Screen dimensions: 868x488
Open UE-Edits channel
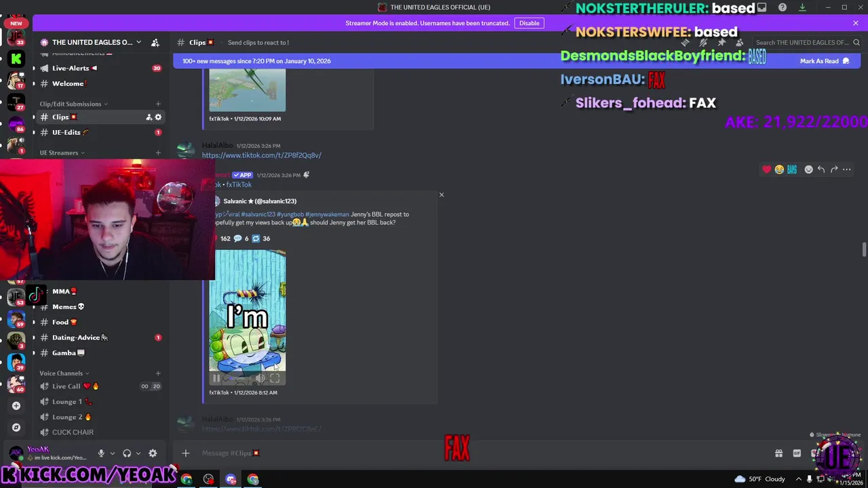coord(100,133)
